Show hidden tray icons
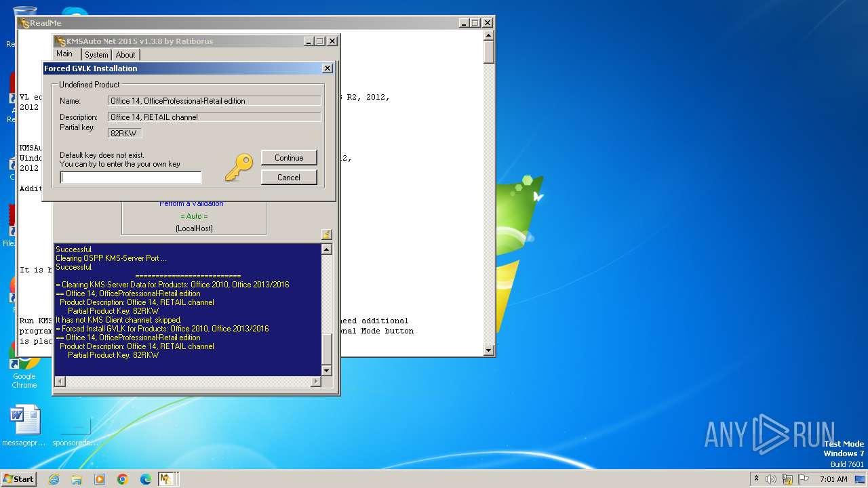 (x=757, y=479)
